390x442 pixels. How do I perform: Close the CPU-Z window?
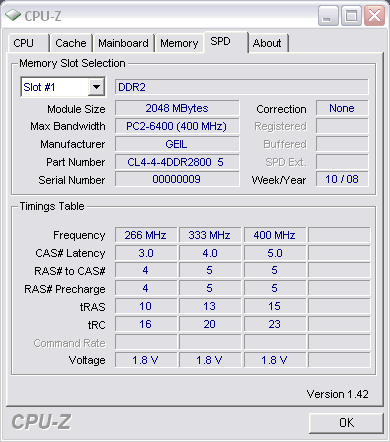pyautogui.click(x=374, y=15)
